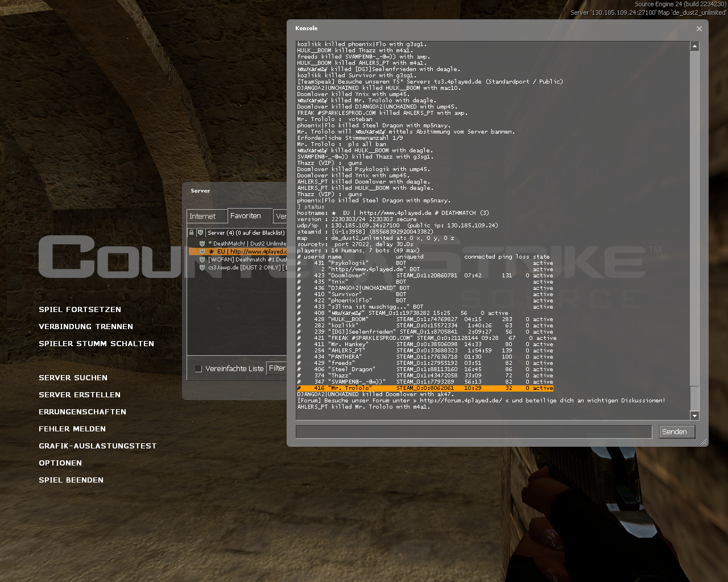Click the shield icon beside WCFAN Deathmatch server

tap(202, 259)
